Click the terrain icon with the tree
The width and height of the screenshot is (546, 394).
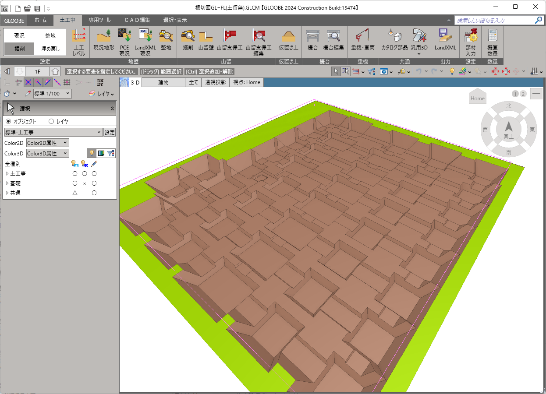(x=104, y=39)
